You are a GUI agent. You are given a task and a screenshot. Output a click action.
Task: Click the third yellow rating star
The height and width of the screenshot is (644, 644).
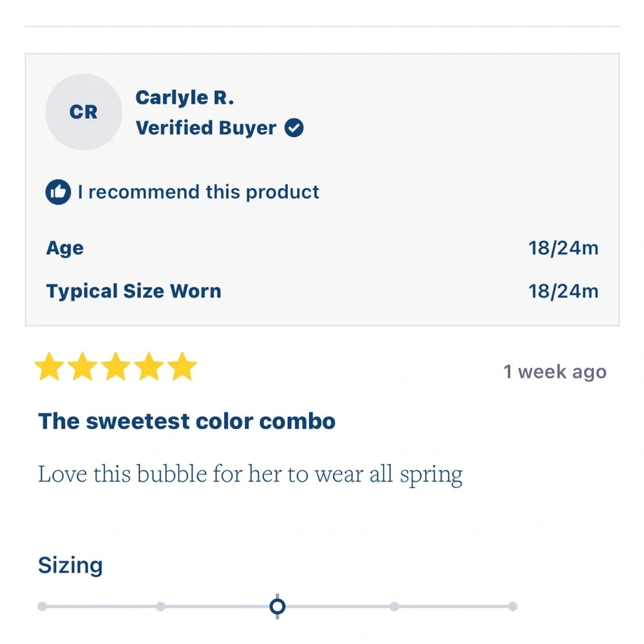[x=116, y=366]
